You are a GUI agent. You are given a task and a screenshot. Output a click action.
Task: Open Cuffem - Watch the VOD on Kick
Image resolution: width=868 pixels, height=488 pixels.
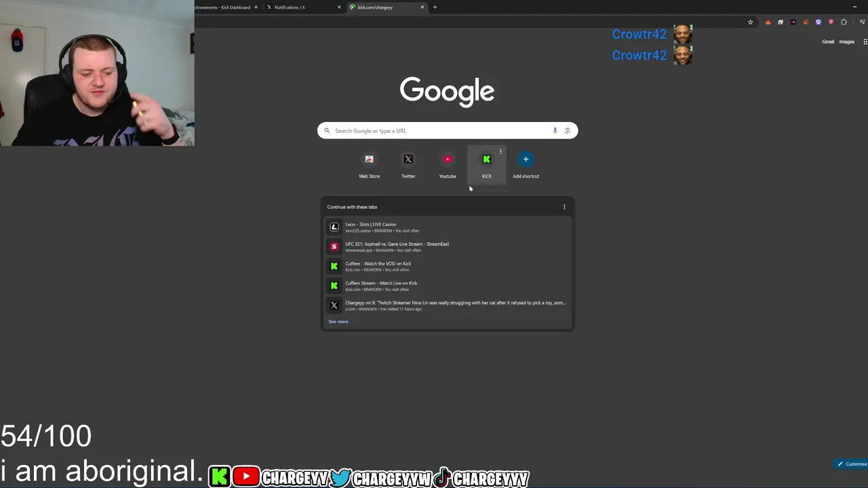click(448, 266)
